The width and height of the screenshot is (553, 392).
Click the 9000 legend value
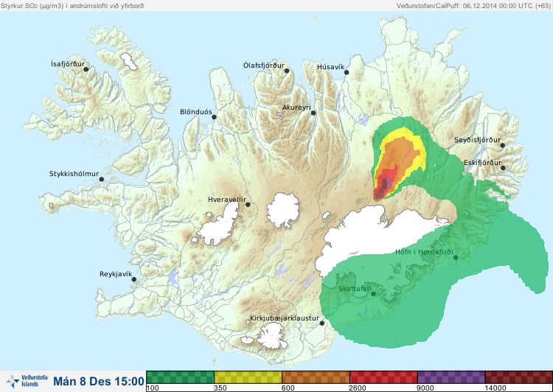click(x=425, y=388)
